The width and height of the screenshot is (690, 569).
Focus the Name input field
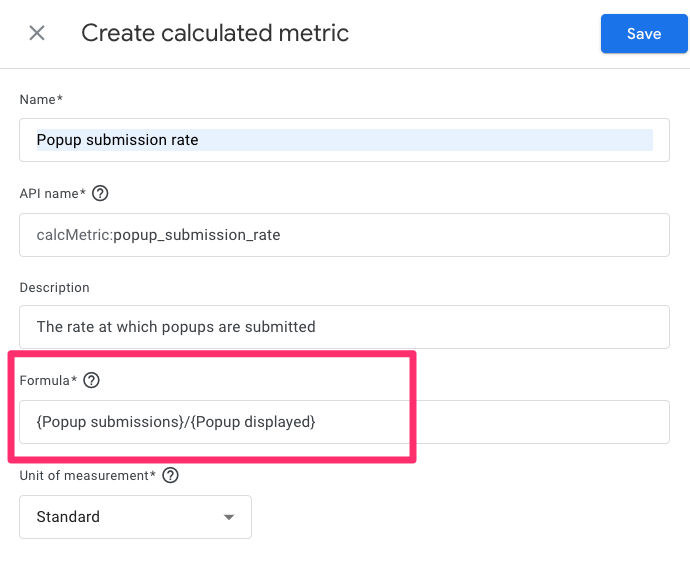point(344,140)
